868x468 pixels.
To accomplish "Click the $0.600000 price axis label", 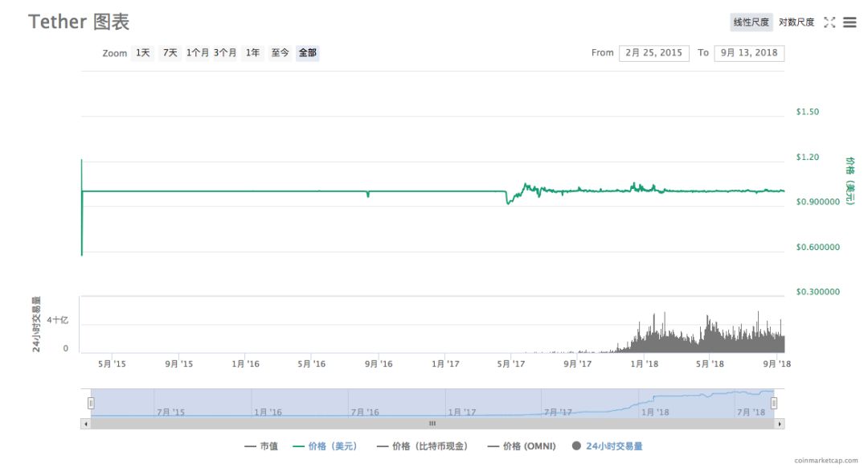I will pyautogui.click(x=817, y=247).
